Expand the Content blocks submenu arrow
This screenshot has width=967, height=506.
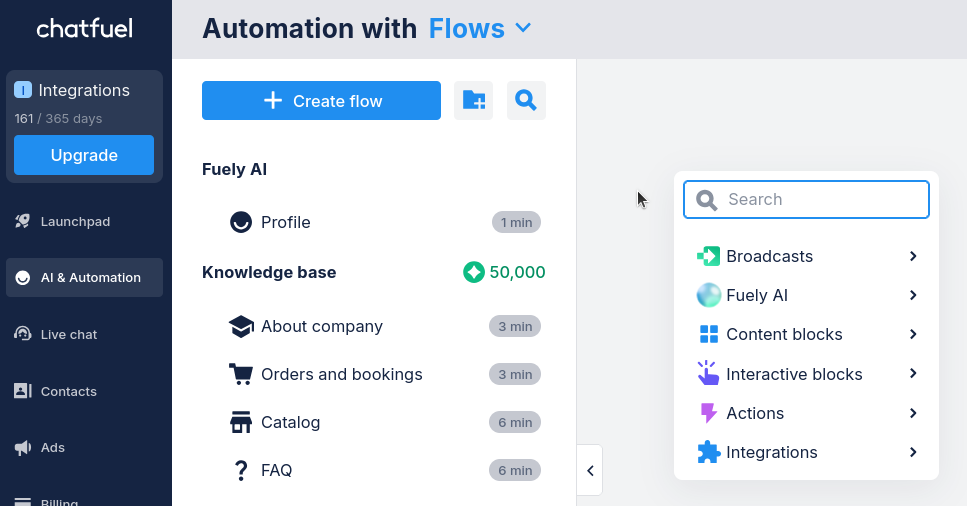[913, 334]
